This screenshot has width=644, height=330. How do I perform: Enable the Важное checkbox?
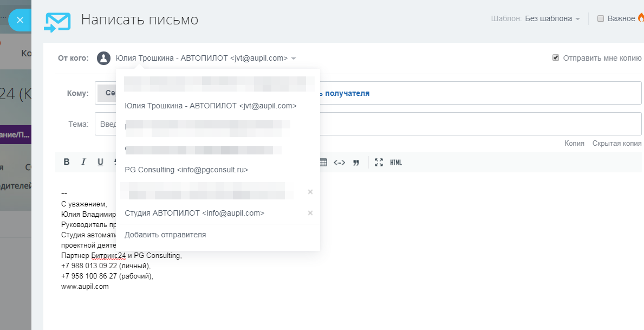point(600,19)
